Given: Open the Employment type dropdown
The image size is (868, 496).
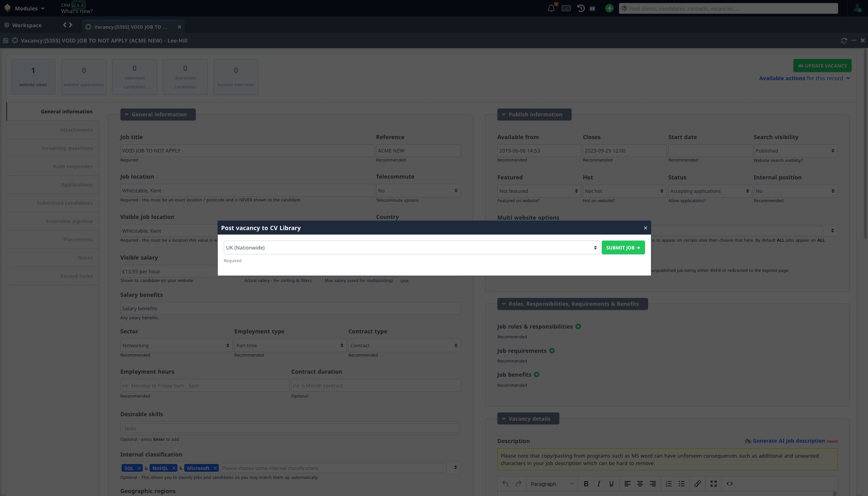Looking at the screenshot, I should point(290,345).
